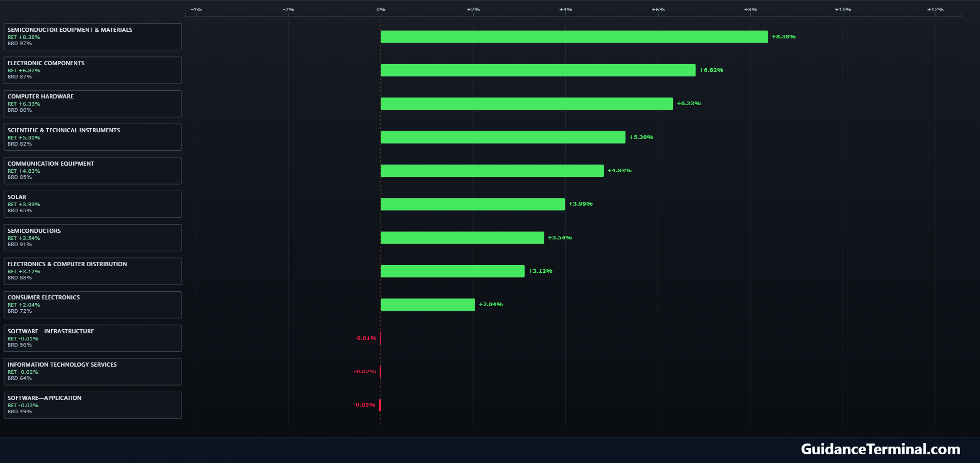Click the +3.99% label at the bar's end
980x463 pixels.
[581, 204]
